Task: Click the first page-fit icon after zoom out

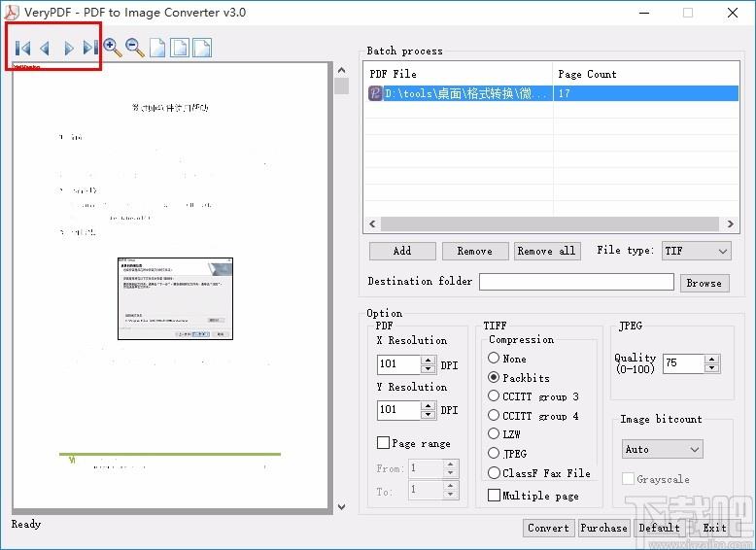Action: pos(157,48)
